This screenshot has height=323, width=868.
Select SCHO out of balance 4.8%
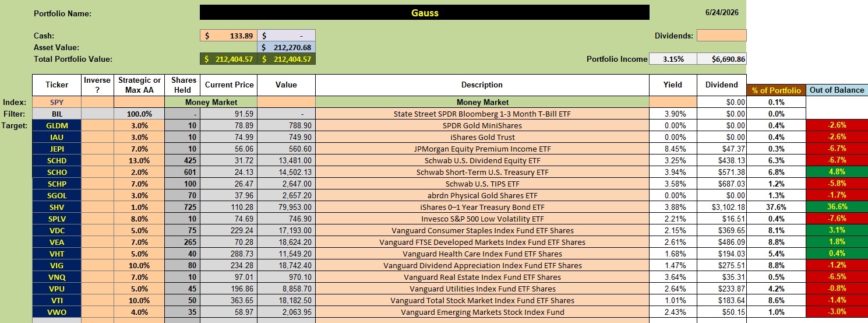(x=837, y=172)
